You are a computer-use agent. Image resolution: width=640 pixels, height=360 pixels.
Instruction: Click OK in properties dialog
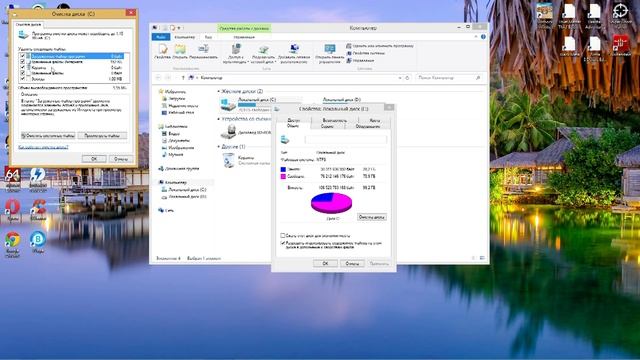[x=325, y=264]
